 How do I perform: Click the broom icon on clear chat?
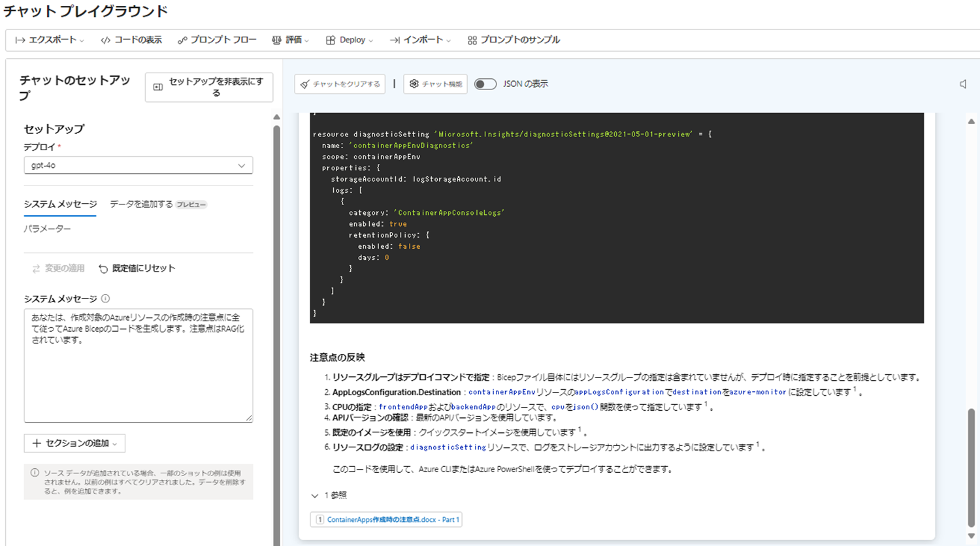tap(304, 84)
